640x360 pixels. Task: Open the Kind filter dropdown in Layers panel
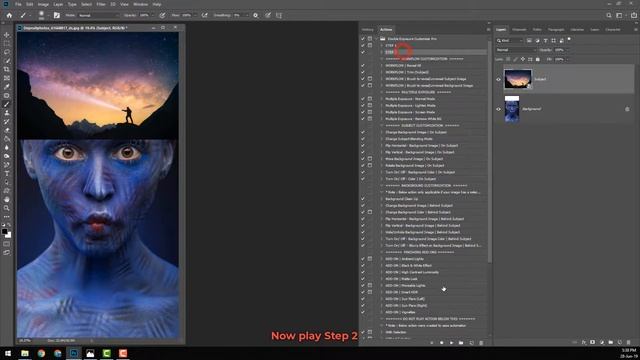(509, 40)
